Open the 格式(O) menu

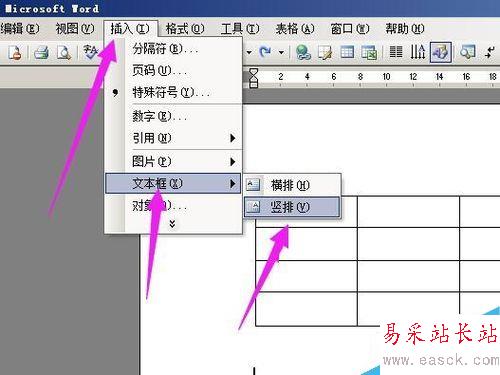click(x=185, y=29)
